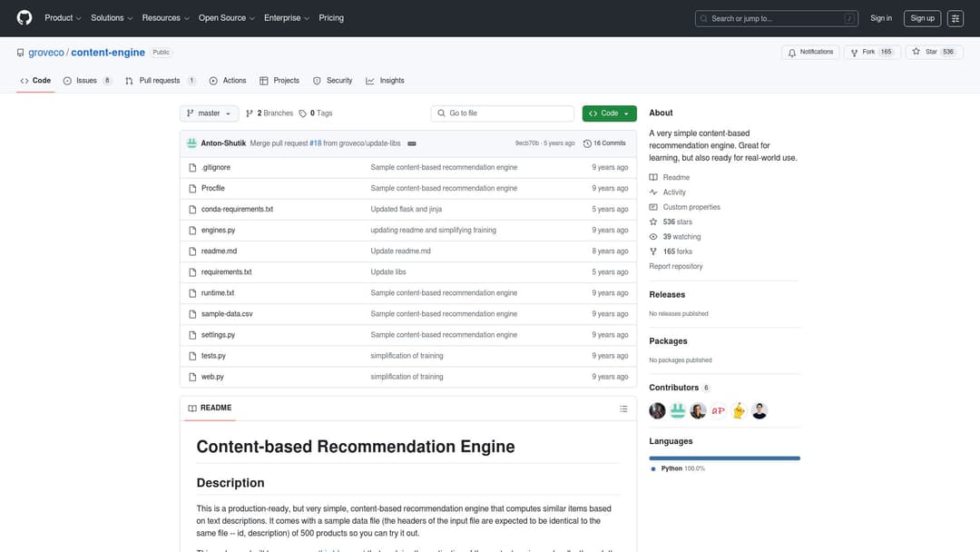Click the Sign up button

click(922, 18)
